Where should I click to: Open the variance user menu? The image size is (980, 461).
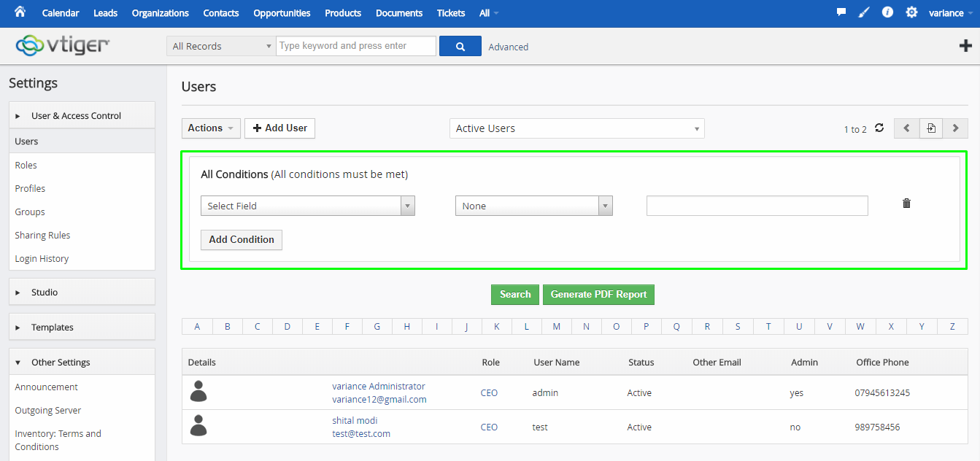(950, 13)
